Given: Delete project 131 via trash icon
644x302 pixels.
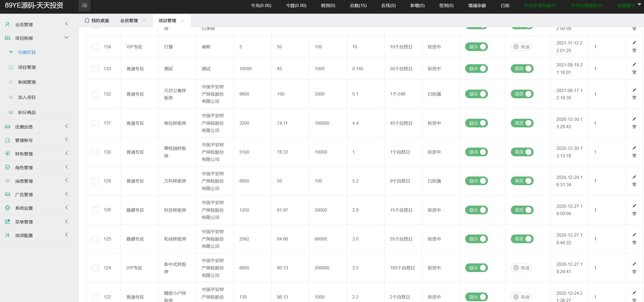Looking at the screenshot, I should [x=634, y=127].
